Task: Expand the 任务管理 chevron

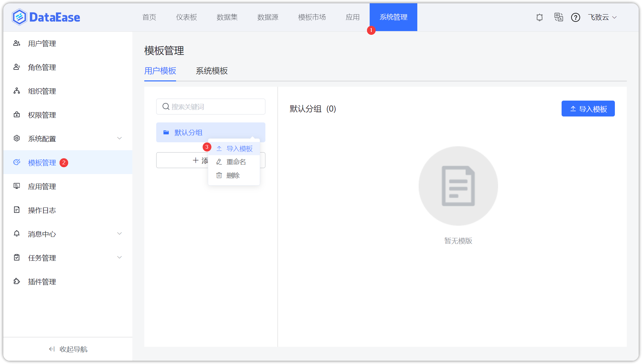Action: tap(119, 257)
